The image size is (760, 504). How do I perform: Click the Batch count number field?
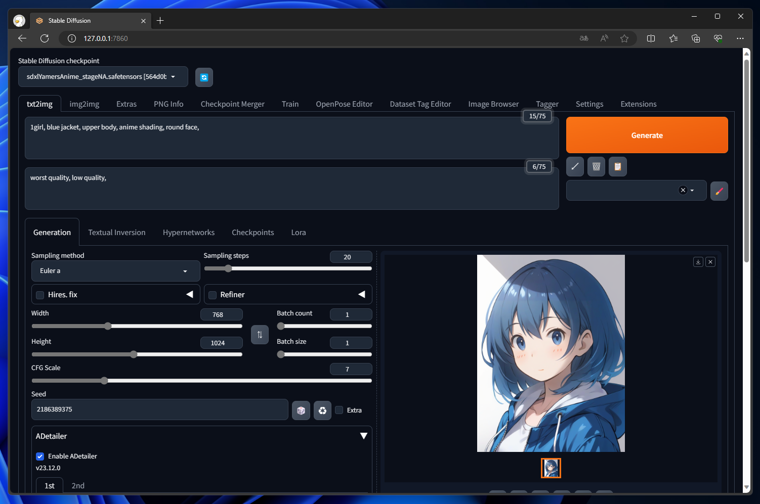click(x=351, y=315)
